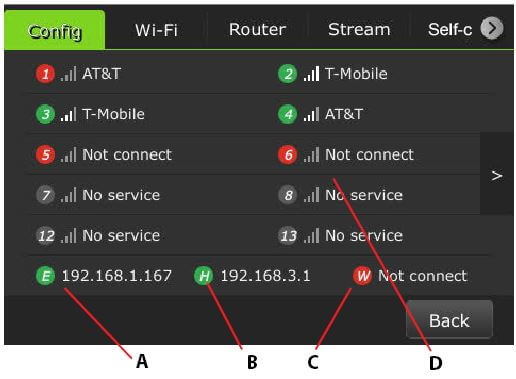Tap the Back button
Screen dimensions: 516x379
[449, 320]
